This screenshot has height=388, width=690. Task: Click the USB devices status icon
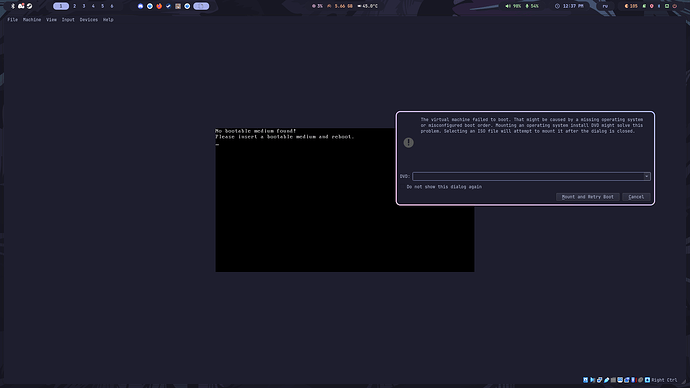click(606, 380)
